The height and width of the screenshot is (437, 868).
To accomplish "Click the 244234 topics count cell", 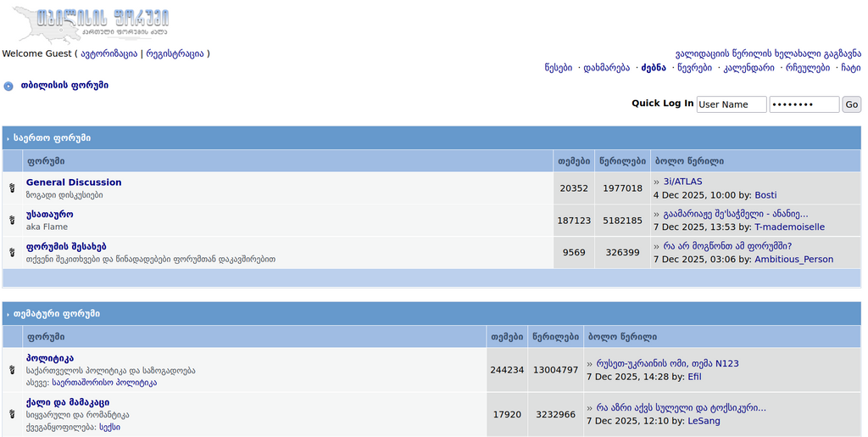I will (507, 370).
